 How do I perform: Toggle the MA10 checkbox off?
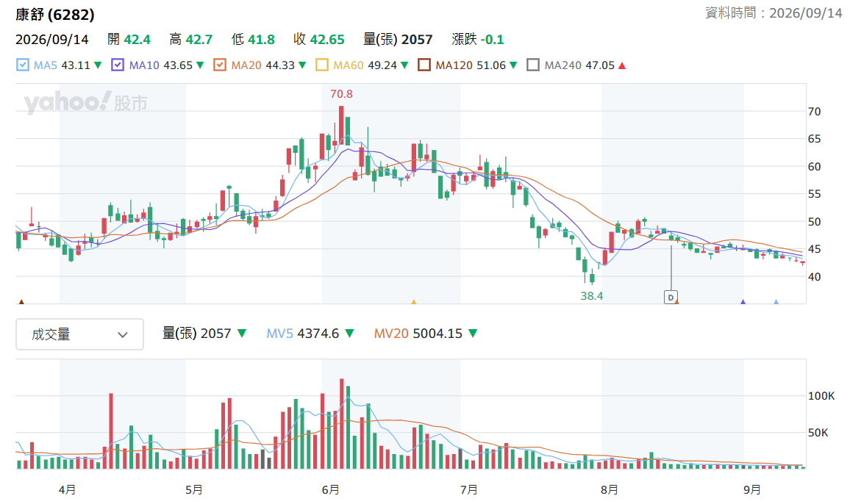pos(118,65)
